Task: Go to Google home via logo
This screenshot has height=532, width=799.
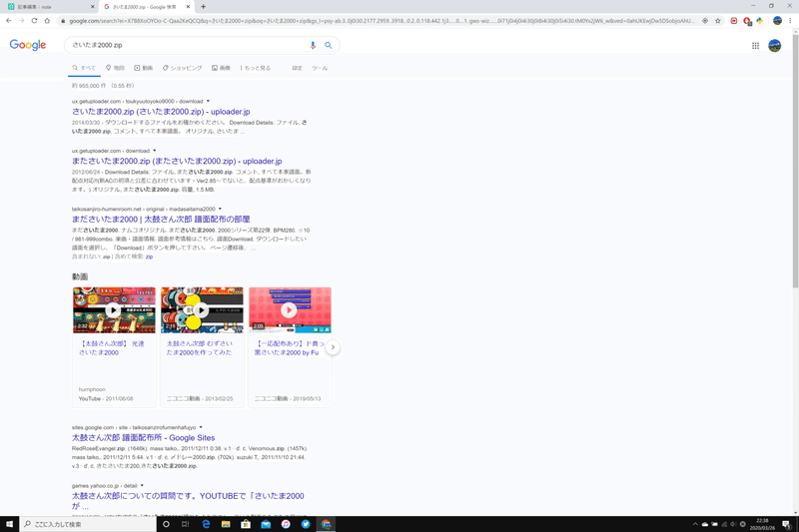Action: click(28, 45)
